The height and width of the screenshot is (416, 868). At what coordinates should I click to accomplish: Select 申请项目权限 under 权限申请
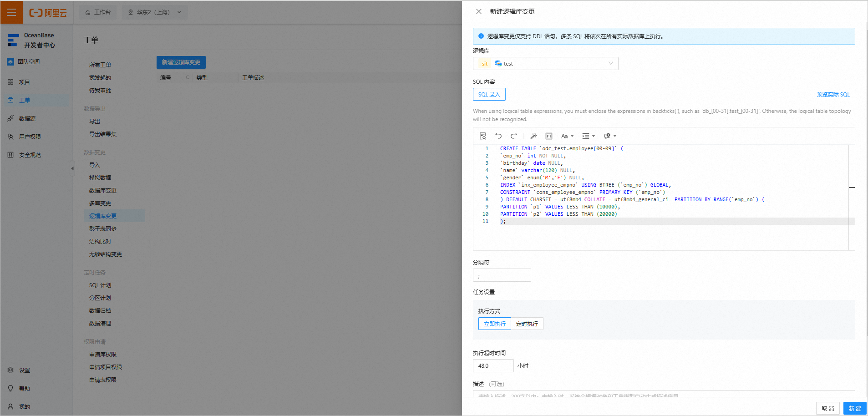(106, 367)
